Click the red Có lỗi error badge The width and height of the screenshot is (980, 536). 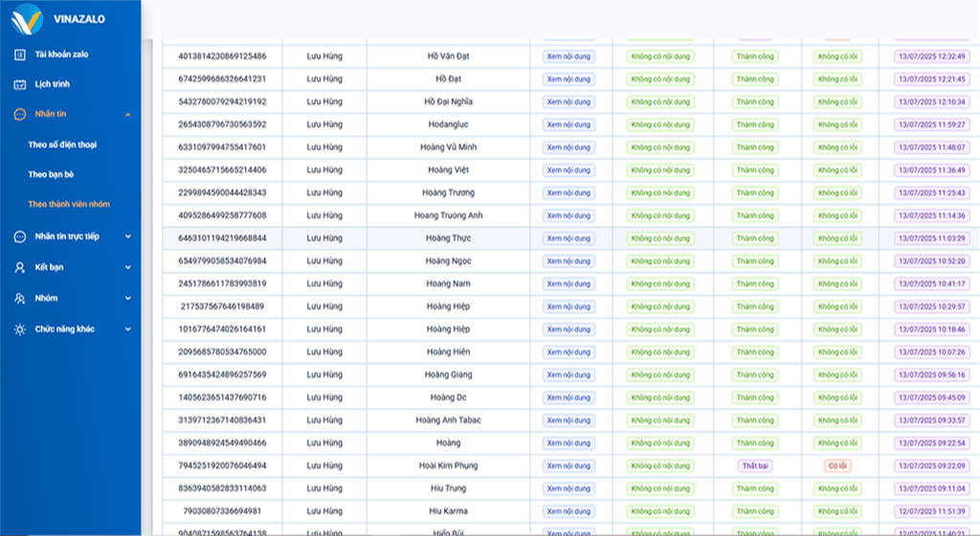point(837,466)
